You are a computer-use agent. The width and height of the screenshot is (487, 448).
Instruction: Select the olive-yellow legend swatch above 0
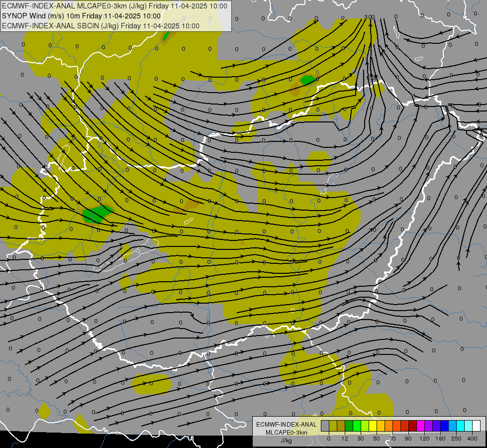(x=333, y=426)
